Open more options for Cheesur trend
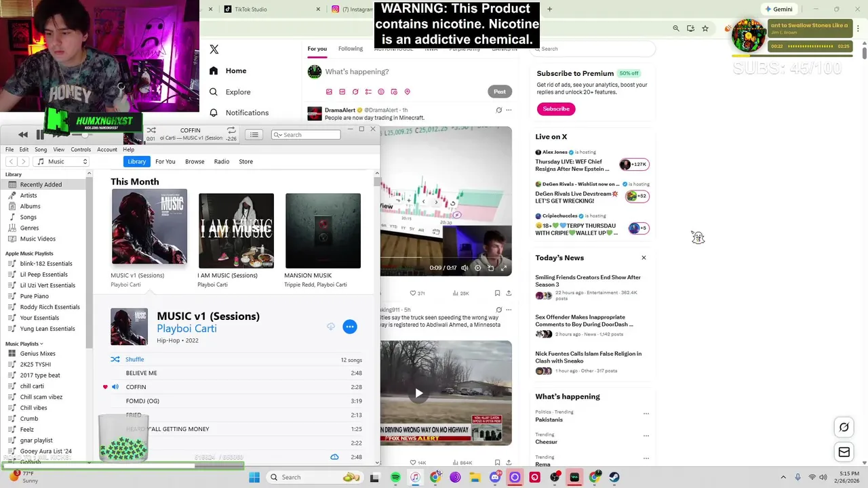 646,436
